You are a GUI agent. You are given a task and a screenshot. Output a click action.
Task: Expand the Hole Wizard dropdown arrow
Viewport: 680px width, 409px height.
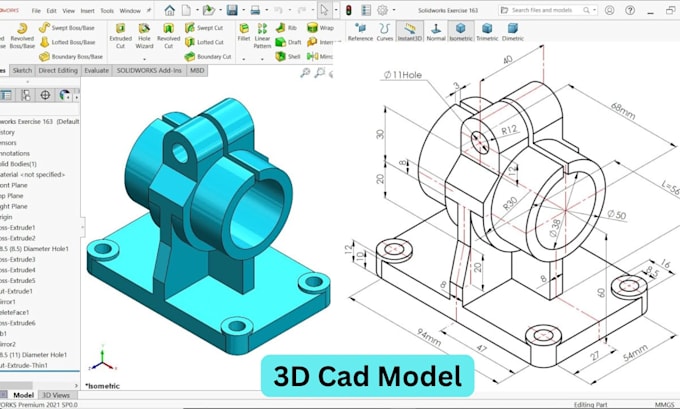(144, 59)
